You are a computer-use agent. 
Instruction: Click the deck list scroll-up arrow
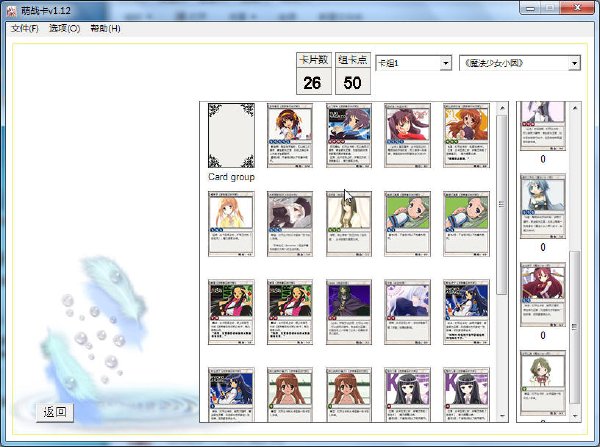[502, 108]
